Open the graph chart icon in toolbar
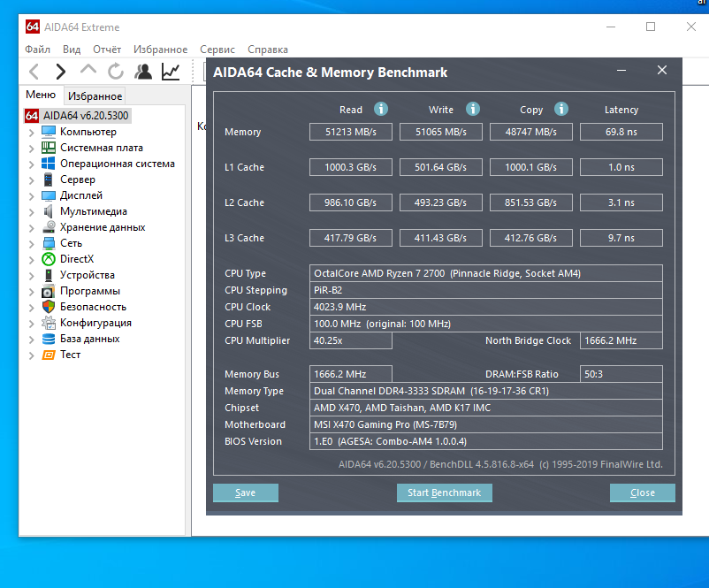 [x=171, y=72]
